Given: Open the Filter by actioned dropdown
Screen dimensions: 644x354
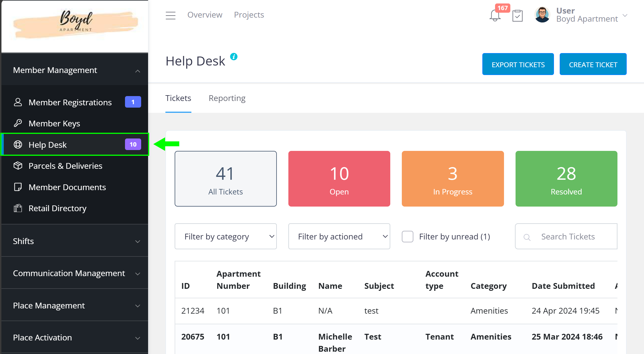Looking at the screenshot, I should coord(339,237).
